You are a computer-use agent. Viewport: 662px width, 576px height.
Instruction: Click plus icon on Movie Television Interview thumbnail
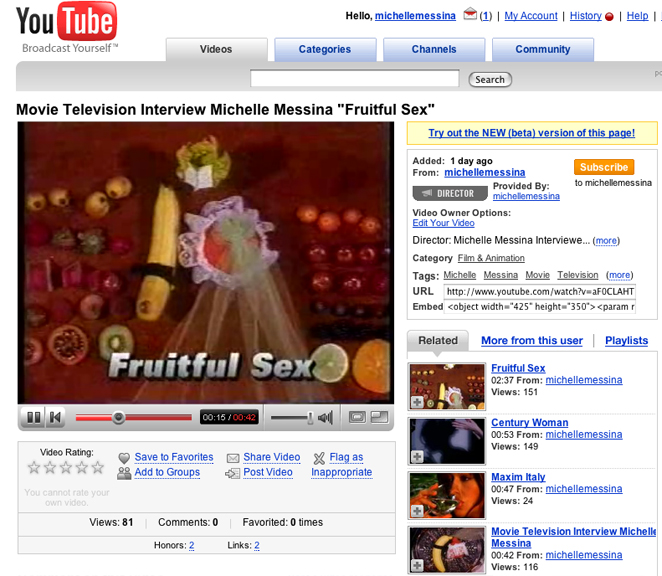(417, 565)
